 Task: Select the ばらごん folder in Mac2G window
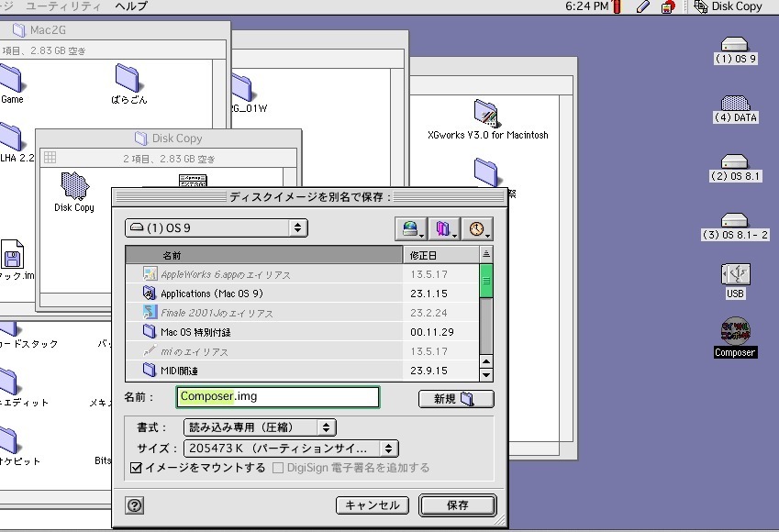128,83
